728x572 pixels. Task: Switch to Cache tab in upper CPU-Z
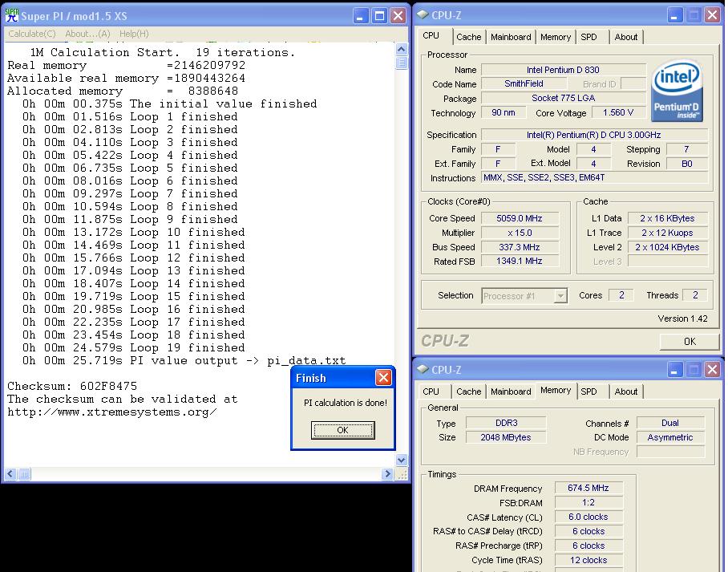468,37
